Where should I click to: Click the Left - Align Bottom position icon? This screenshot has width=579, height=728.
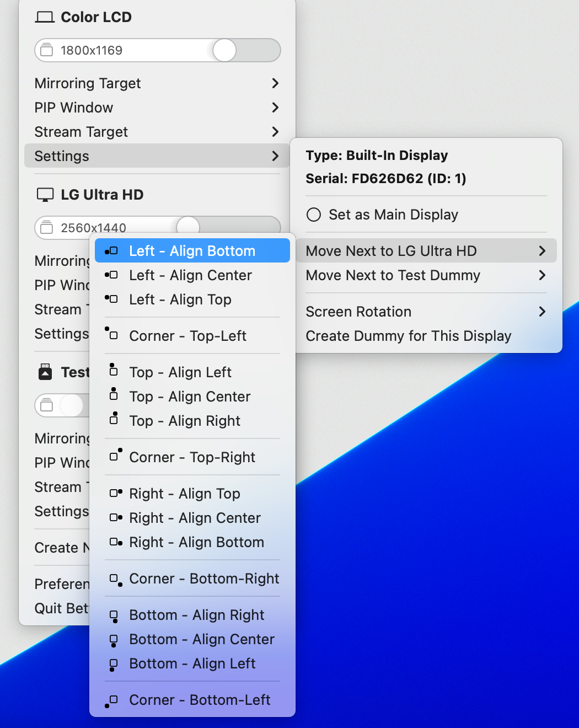click(112, 250)
